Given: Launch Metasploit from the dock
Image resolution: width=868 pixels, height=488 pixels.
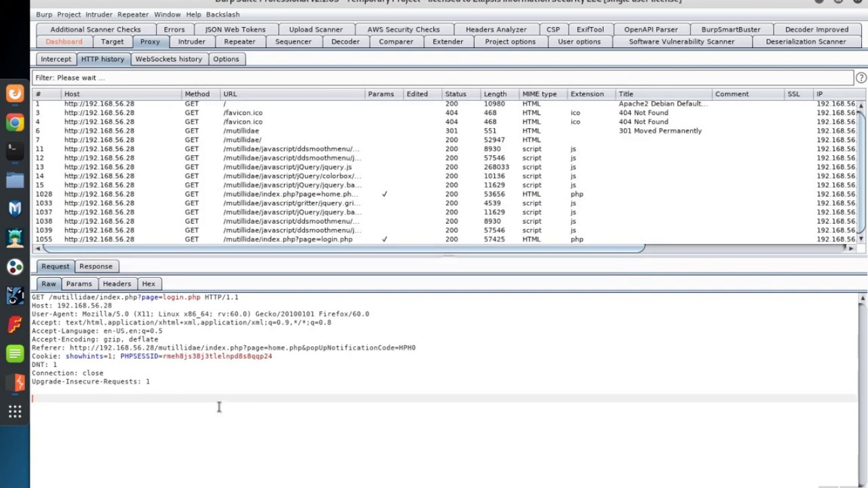Looking at the screenshot, I should pos(15,209).
